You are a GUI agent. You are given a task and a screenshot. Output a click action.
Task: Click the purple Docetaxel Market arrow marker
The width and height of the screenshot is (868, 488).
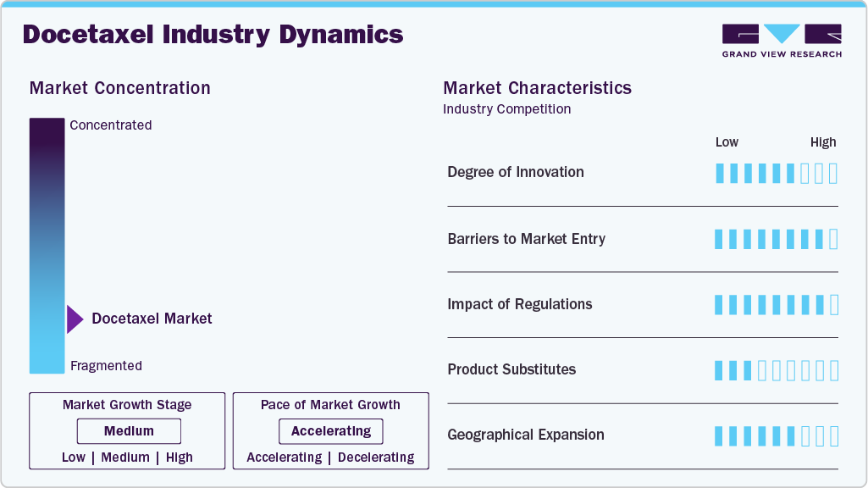(x=75, y=319)
